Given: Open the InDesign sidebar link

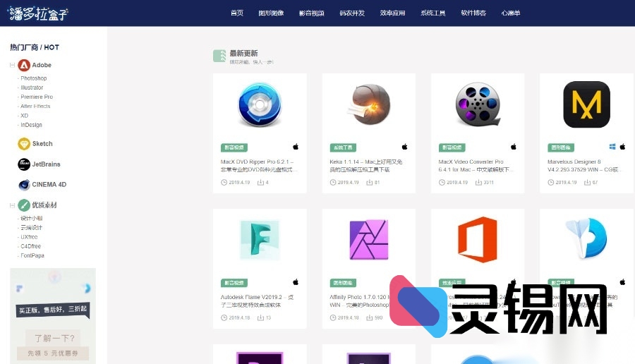Looking at the screenshot, I should (x=31, y=125).
